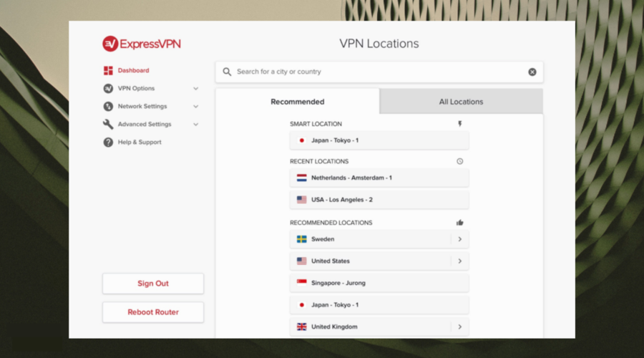This screenshot has height=358, width=644.
Task: Open the VPN Options menu item
Action: click(x=136, y=88)
